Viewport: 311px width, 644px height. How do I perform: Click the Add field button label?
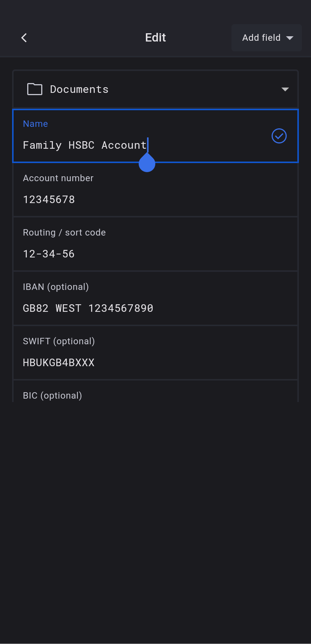pos(261,38)
